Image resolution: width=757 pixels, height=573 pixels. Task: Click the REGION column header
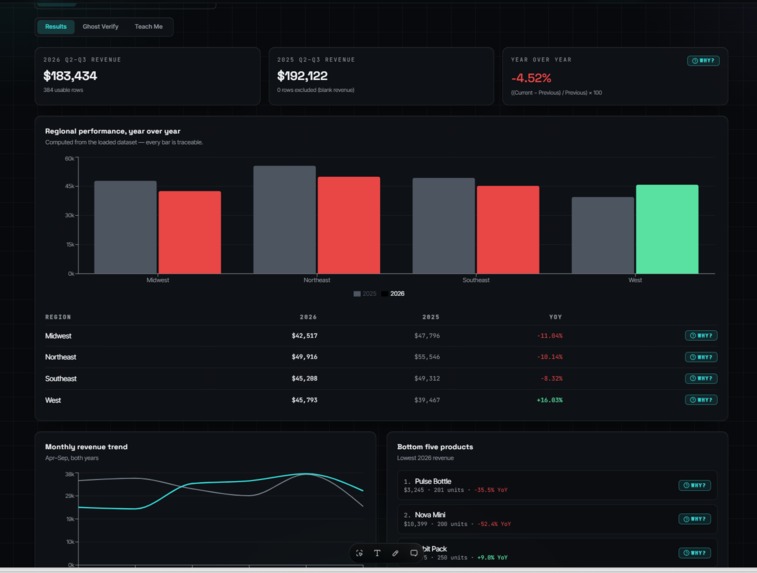pos(58,317)
